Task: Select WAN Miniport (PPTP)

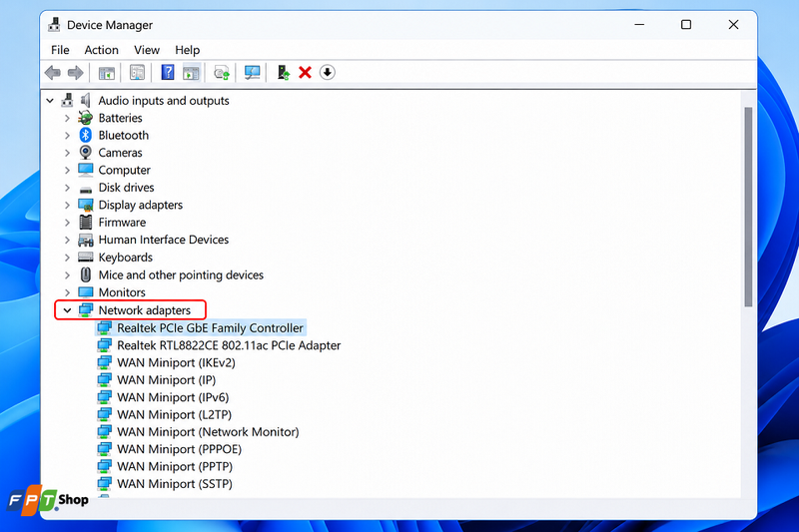Action: coord(175,466)
